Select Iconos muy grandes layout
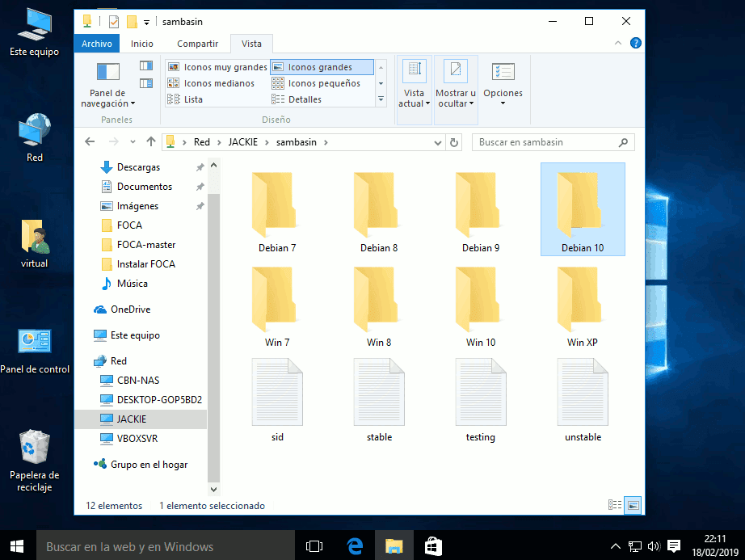Viewport: 745px width, 560px height. [218, 67]
